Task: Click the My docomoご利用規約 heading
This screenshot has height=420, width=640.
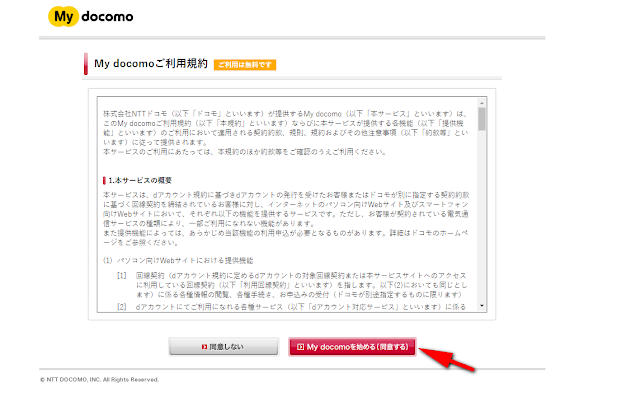Action: 151,64
